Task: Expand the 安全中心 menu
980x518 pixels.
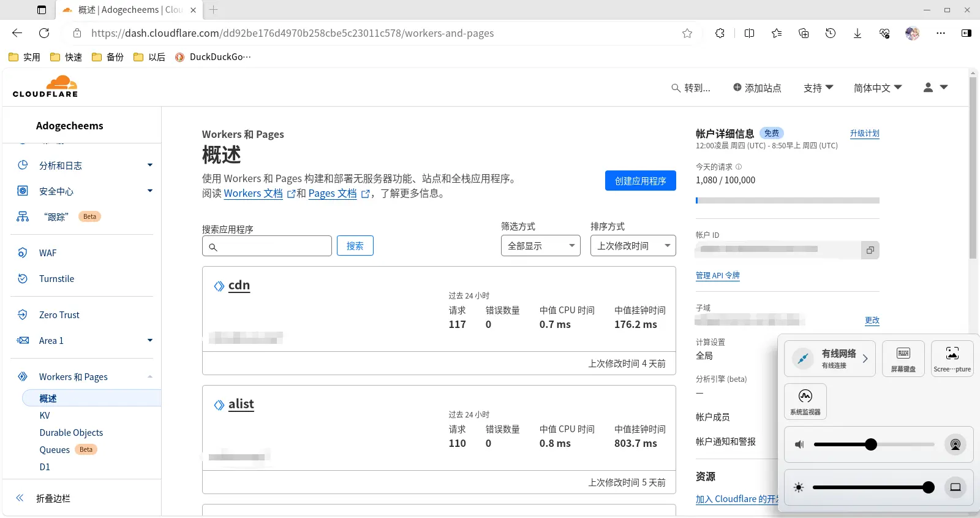Action: click(x=150, y=191)
